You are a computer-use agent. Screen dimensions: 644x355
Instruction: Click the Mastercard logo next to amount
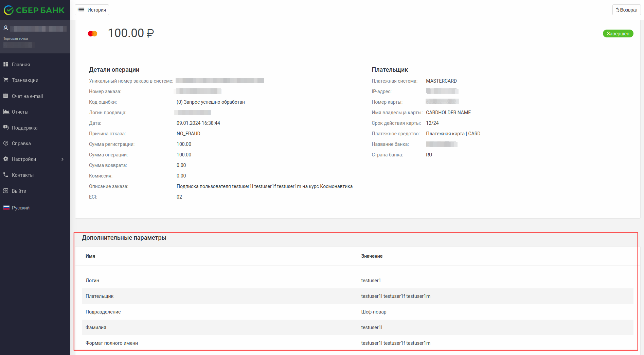[92, 34]
